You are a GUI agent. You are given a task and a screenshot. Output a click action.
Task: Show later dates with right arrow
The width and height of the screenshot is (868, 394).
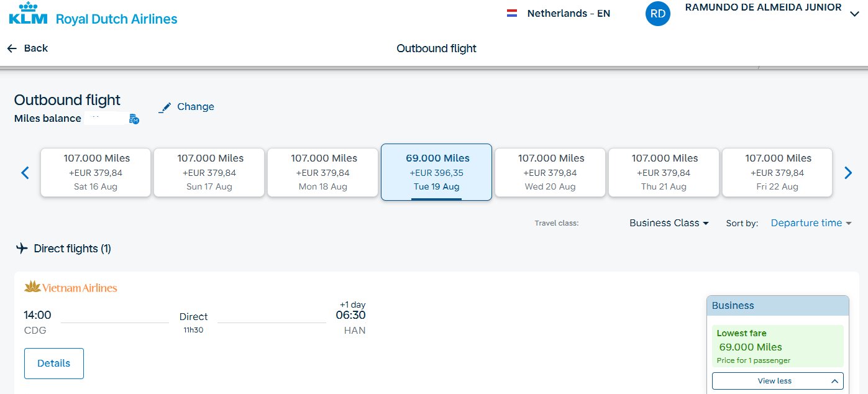849,173
